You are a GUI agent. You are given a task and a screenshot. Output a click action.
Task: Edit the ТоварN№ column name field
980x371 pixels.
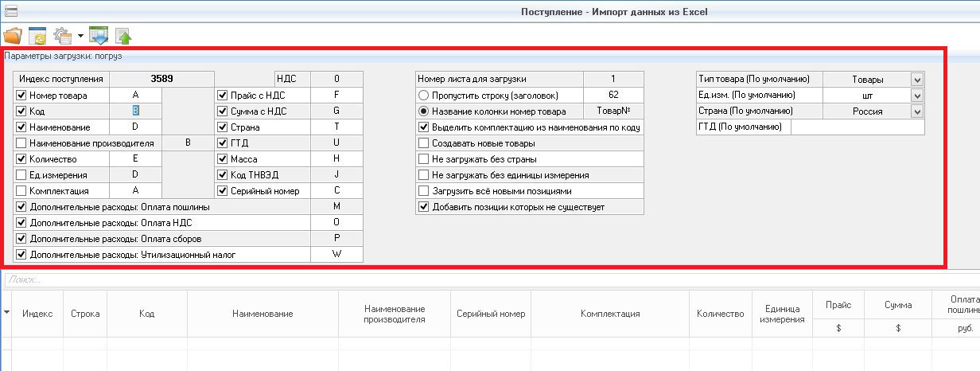pos(612,111)
